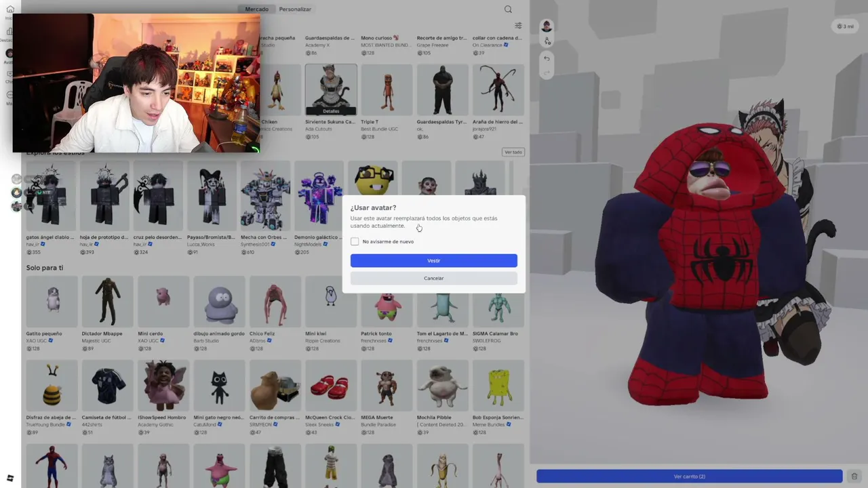Choose the 'Mochila Pibble' item thumbnail
This screenshot has height=488, width=868.
click(x=442, y=386)
